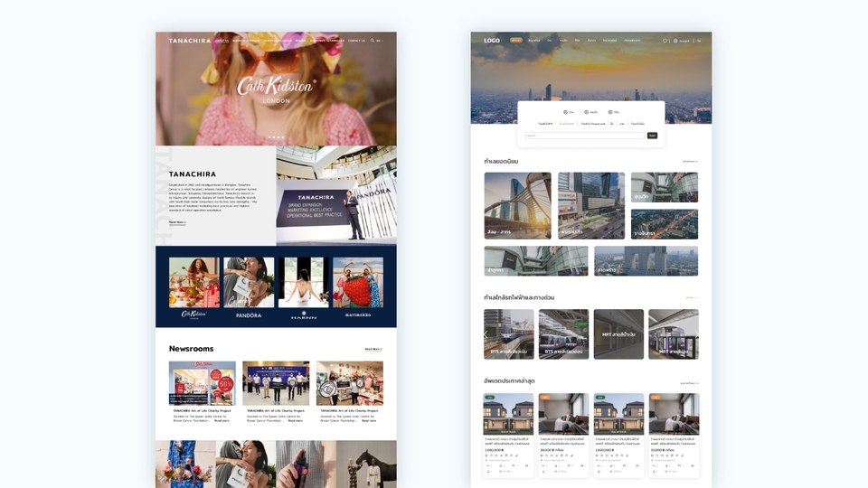Go to the previous slide in the BTS carousel
Screen dimensions: 868x488
(x=486, y=334)
